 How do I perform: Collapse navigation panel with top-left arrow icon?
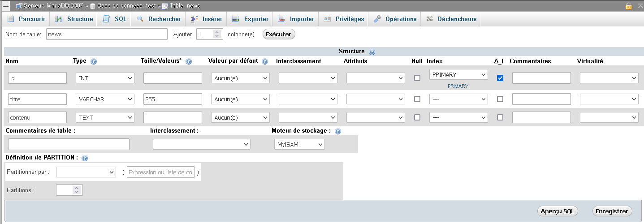[6, 6]
